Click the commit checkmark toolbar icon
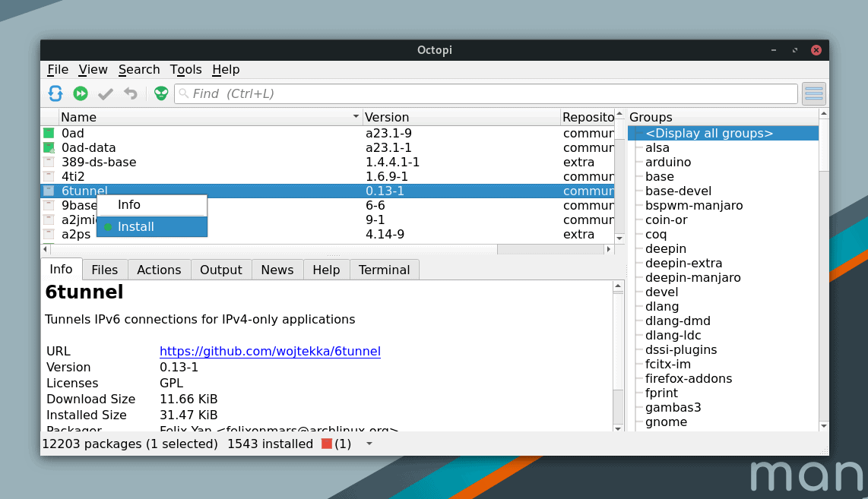This screenshot has width=868, height=499. pos(106,93)
